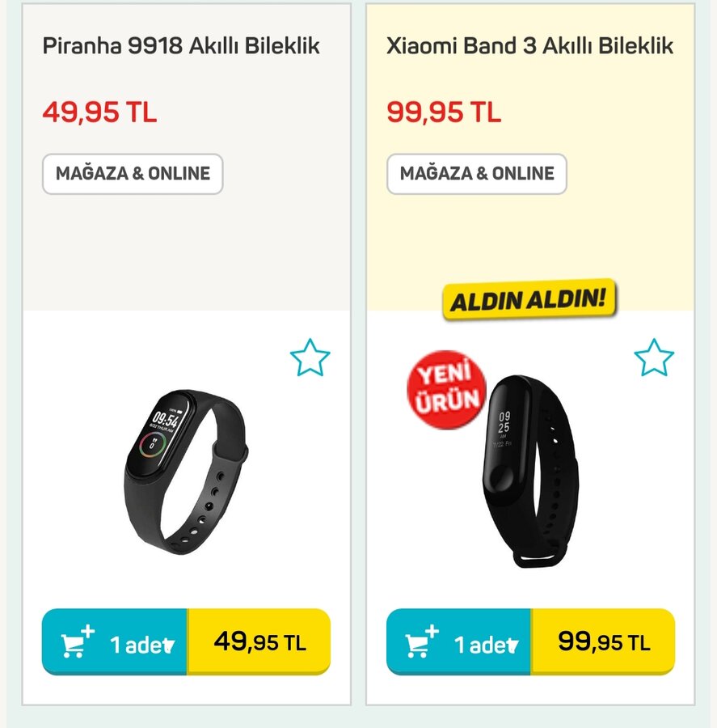Image resolution: width=717 pixels, height=728 pixels.
Task: Click the ALDIN ALDIN! yellow badge
Action: [529, 299]
